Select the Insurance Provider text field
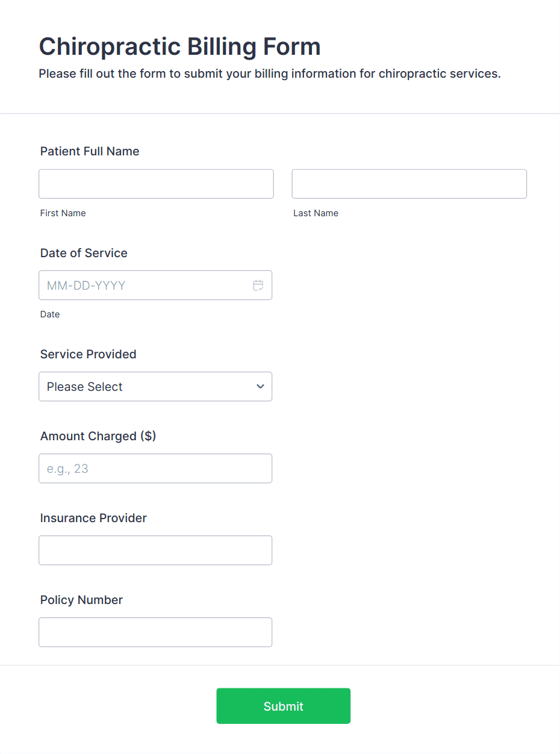The image size is (560, 754). pos(155,550)
